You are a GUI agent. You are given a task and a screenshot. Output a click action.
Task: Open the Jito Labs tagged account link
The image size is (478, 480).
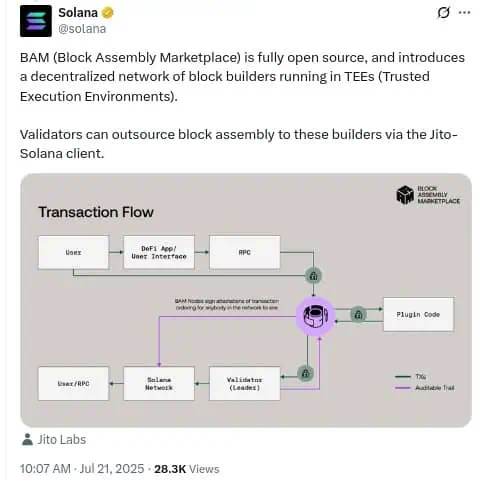click(62, 440)
